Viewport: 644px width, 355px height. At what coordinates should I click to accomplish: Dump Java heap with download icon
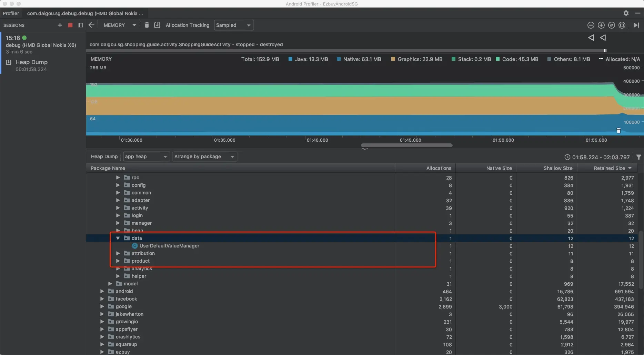[157, 25]
